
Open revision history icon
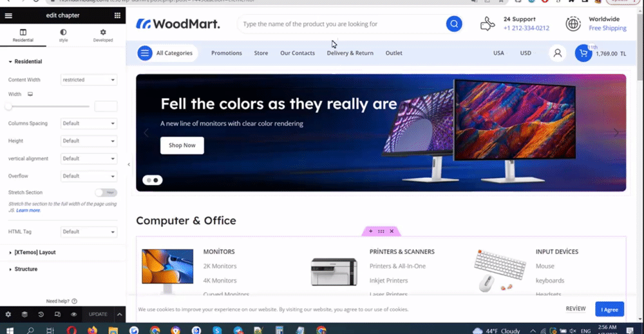41,314
